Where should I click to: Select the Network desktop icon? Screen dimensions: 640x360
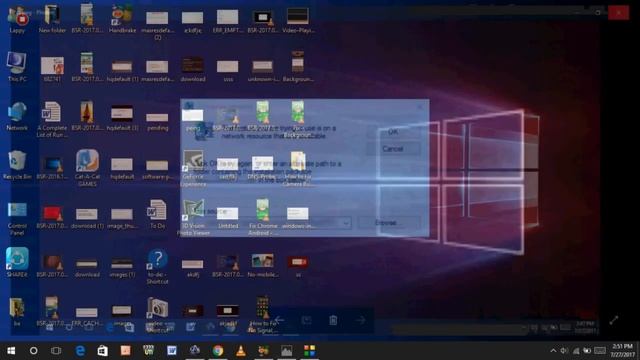[x=17, y=116]
